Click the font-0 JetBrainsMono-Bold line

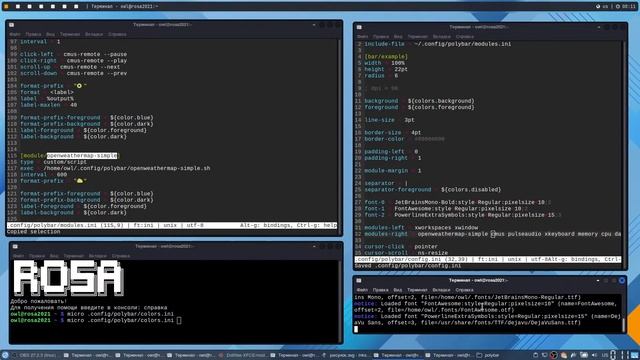click(x=458, y=202)
